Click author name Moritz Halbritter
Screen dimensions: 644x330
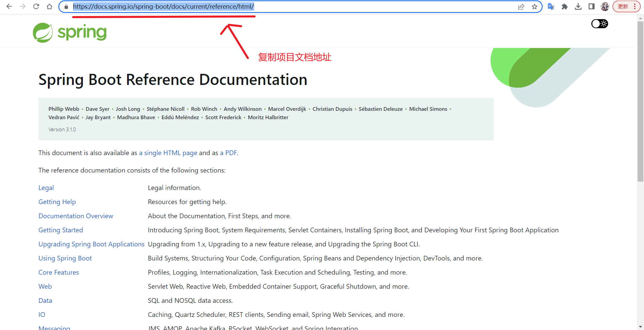(x=268, y=117)
